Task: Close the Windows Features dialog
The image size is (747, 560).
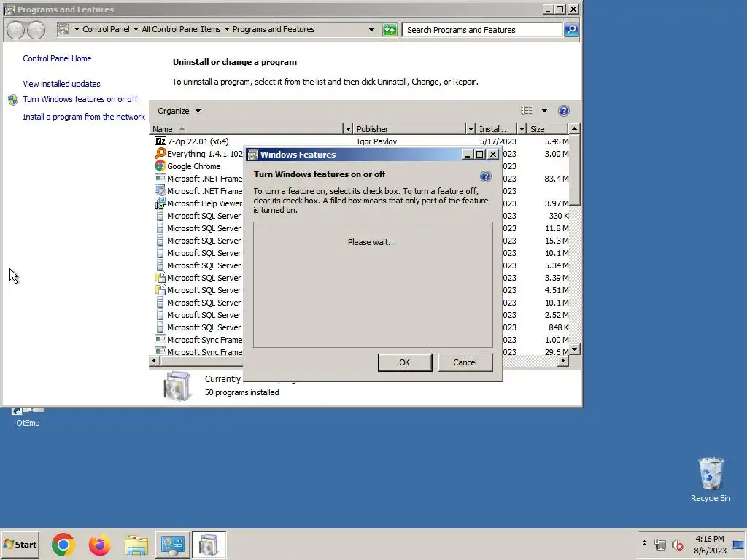Action: pos(493,155)
